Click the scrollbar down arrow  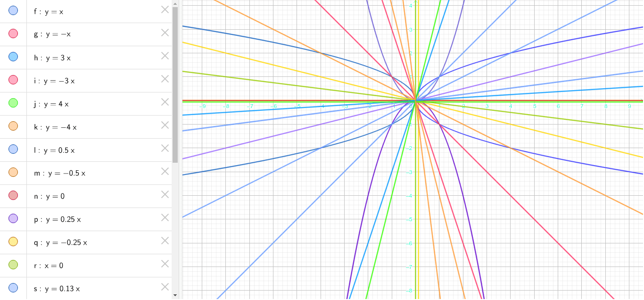pyautogui.click(x=175, y=295)
